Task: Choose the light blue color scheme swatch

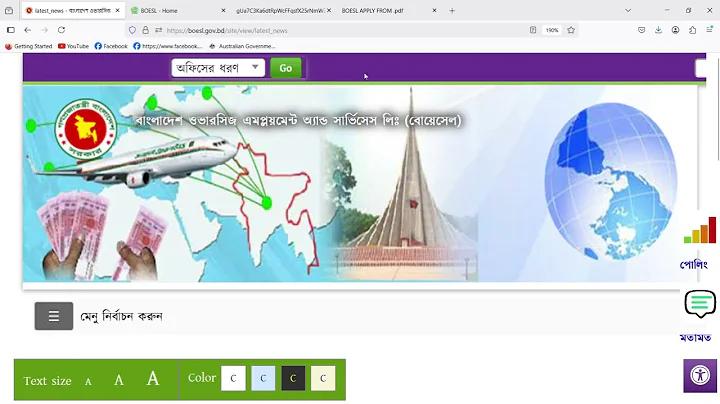Action: click(x=263, y=378)
